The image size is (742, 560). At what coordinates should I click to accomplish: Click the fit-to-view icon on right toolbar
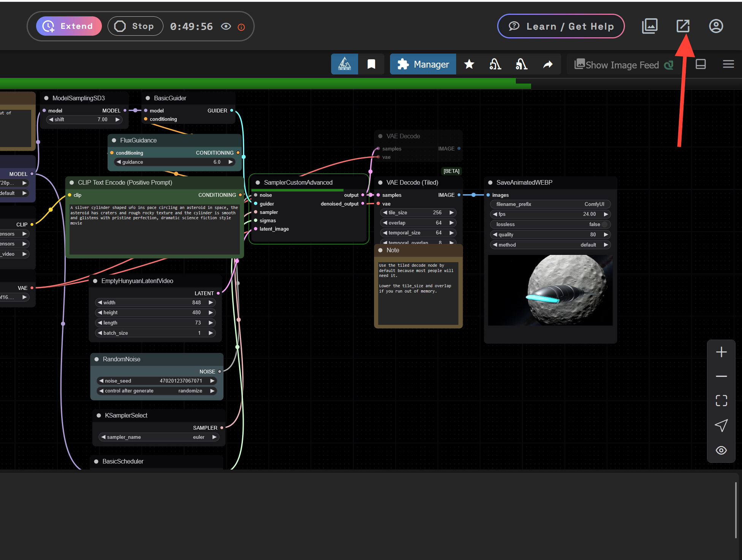tap(721, 400)
